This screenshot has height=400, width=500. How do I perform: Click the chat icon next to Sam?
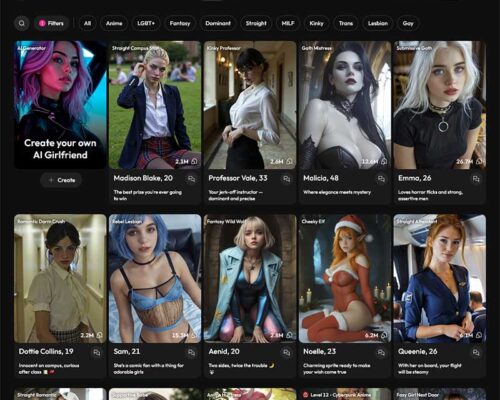point(192,352)
